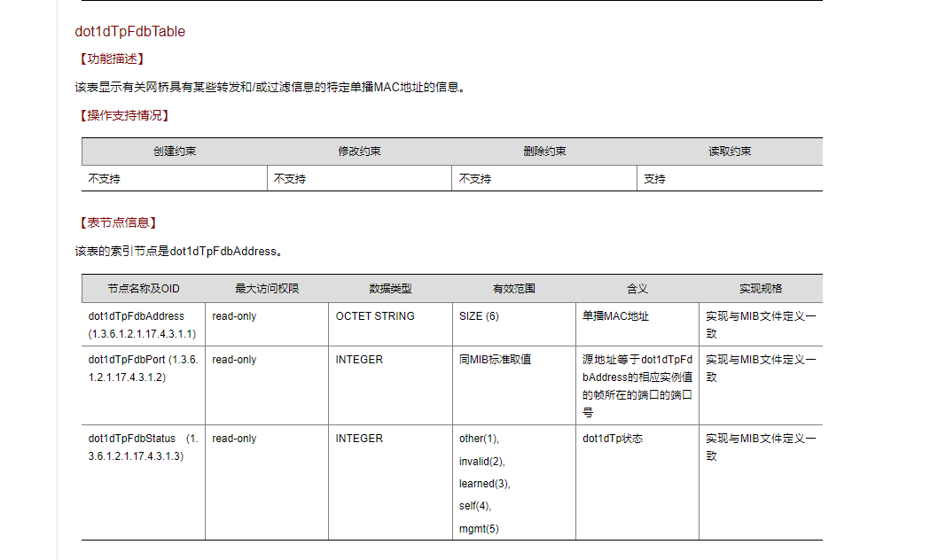Image resolution: width=946 pixels, height=560 pixels.
Task: Click the 操作支持情况 section label
Action: [124, 115]
